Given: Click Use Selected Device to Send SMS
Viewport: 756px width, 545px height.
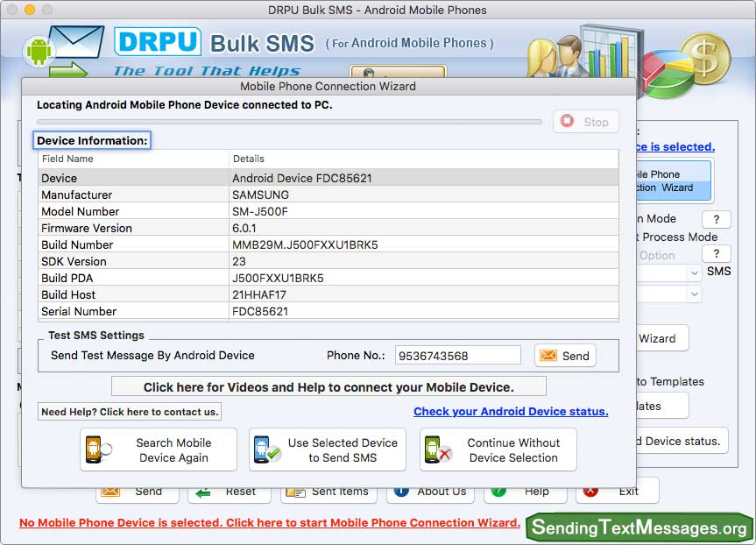Looking at the screenshot, I should [x=328, y=449].
